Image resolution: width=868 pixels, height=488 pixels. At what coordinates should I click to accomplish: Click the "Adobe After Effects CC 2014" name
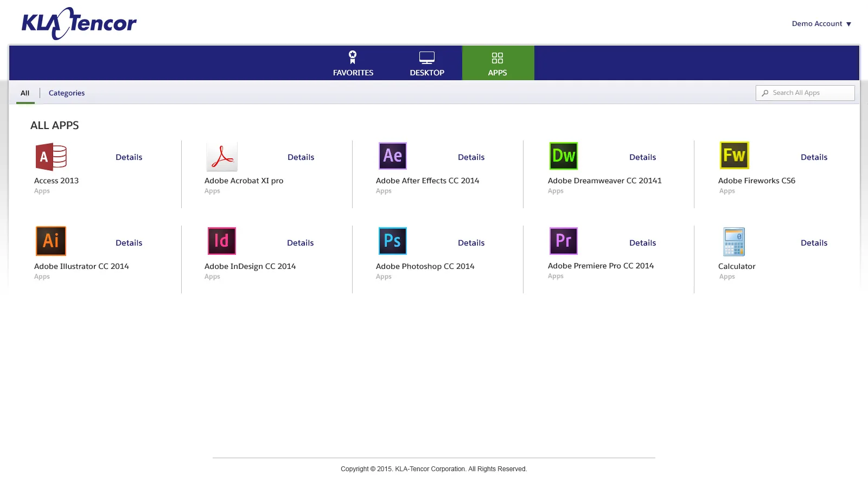427,181
